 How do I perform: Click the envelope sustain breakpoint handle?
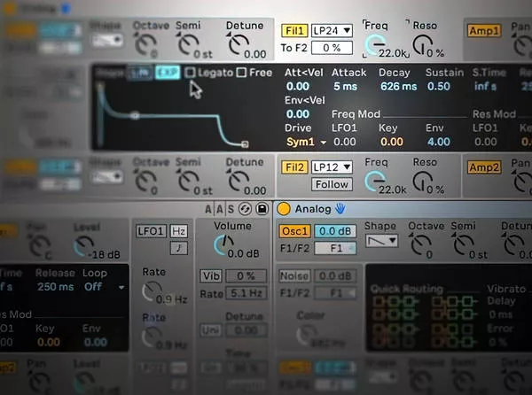(135, 116)
